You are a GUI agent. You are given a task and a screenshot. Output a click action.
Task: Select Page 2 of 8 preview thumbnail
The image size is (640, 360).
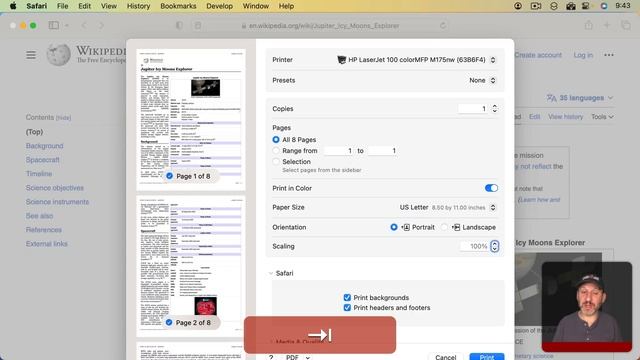coord(191,266)
